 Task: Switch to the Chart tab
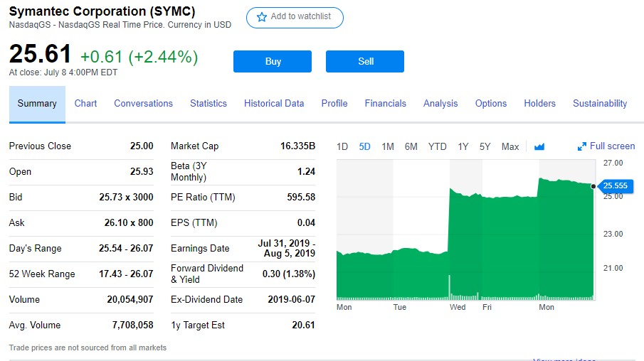[85, 103]
